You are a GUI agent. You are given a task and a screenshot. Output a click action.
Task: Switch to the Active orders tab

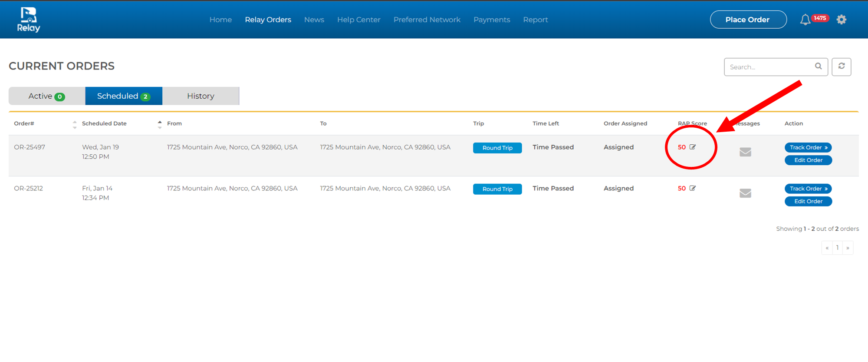(x=46, y=96)
